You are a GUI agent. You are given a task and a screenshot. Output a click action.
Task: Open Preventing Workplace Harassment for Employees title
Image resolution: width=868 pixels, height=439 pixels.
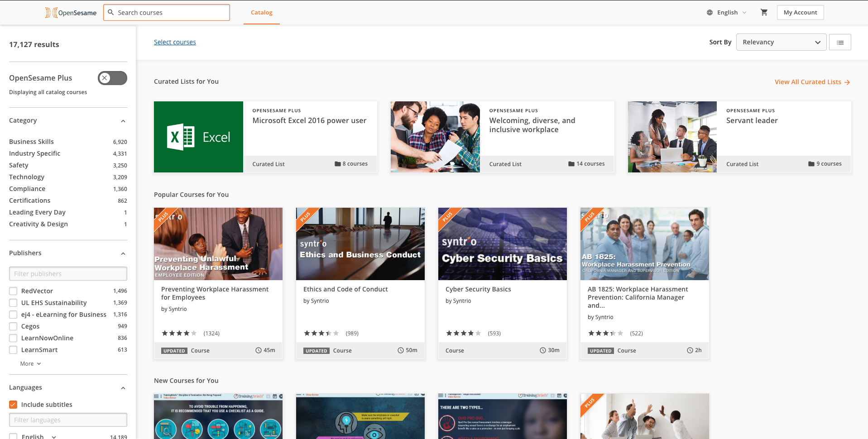(x=215, y=293)
